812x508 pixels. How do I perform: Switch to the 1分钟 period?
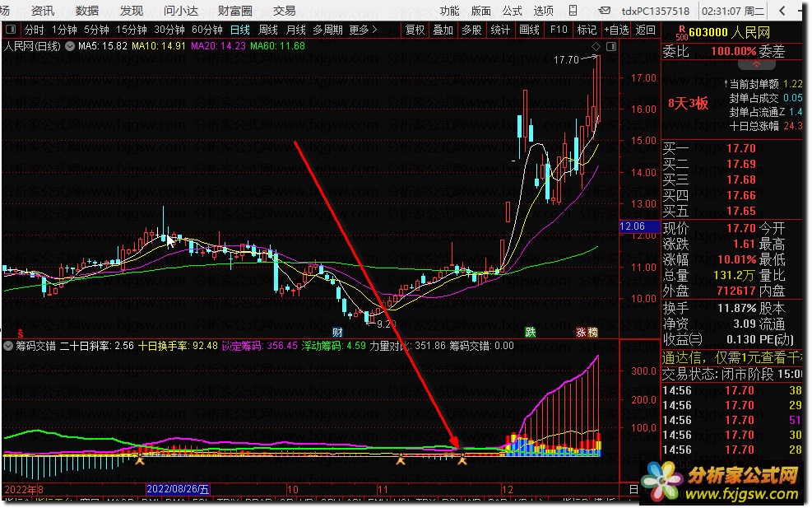[x=64, y=30]
